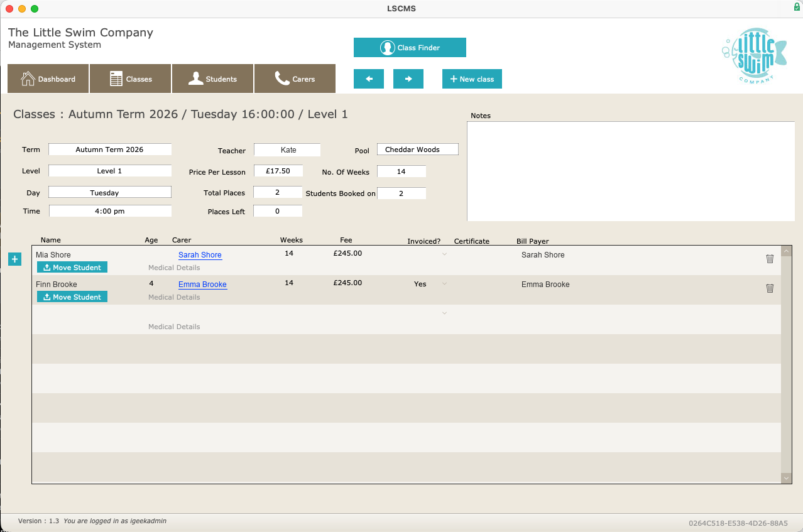The image size is (803, 532).
Task: Create a New class
Action: click(472, 79)
